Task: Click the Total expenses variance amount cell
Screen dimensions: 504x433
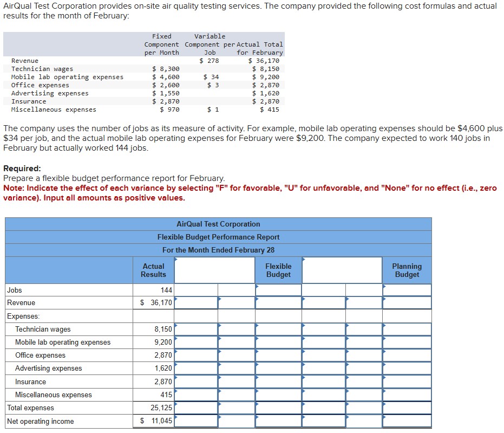Action: pyautogui.click(x=195, y=408)
